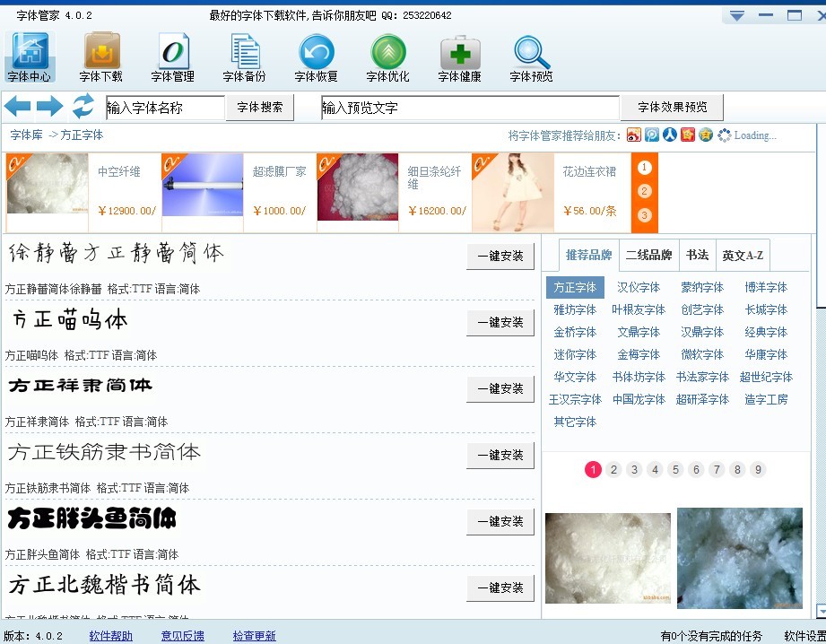Open the title bar dropdown menu arrow
The width and height of the screenshot is (826, 644).
(x=737, y=16)
